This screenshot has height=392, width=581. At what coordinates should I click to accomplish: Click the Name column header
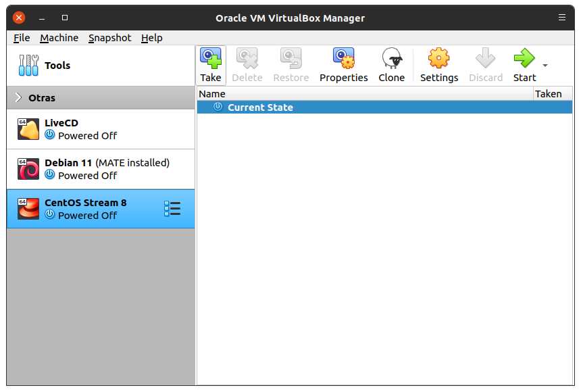[212, 94]
